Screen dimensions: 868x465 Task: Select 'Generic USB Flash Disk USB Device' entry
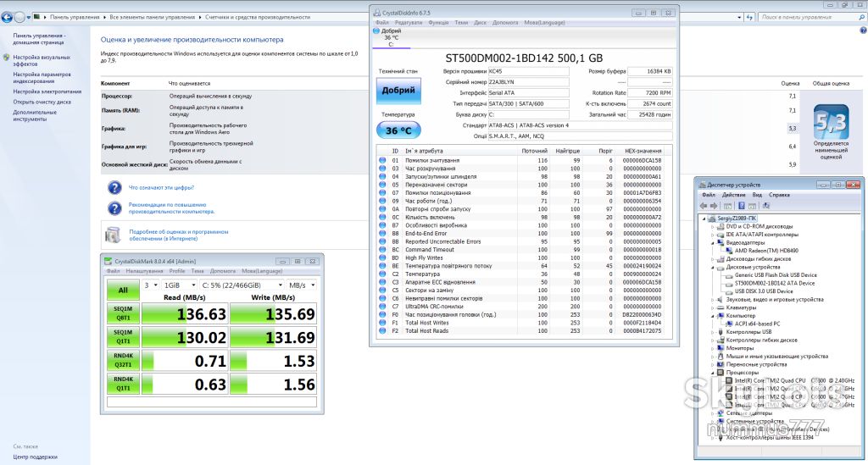tap(776, 274)
